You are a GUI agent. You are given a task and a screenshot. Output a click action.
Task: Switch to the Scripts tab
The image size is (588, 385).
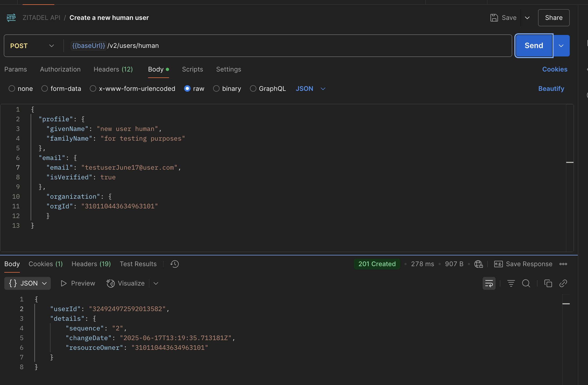click(x=192, y=69)
